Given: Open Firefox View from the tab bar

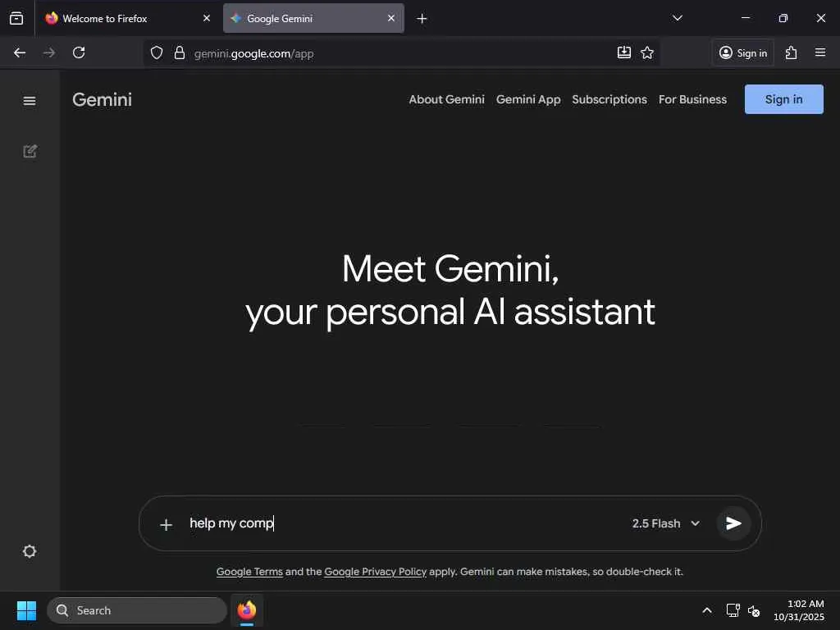Looking at the screenshot, I should pos(16,18).
